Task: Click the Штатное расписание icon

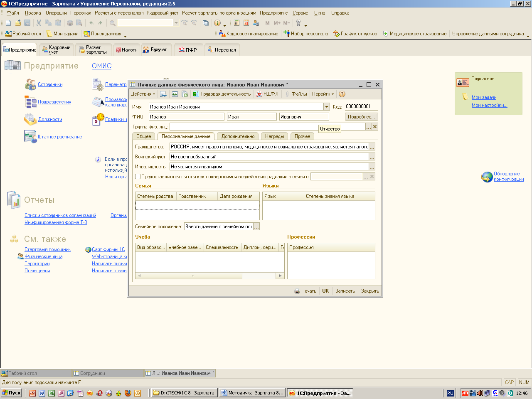Action: 30,137
